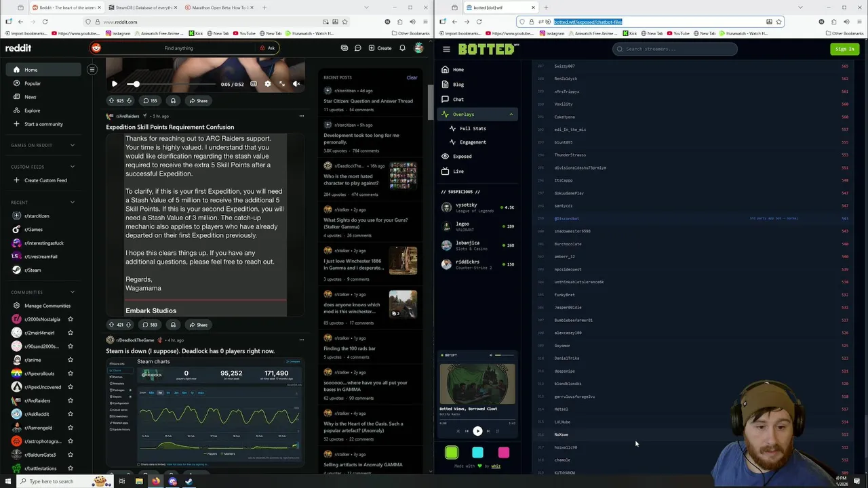Click streamer row ThunderStrauss
Viewport: 868px width, 488px height.
pos(692,155)
